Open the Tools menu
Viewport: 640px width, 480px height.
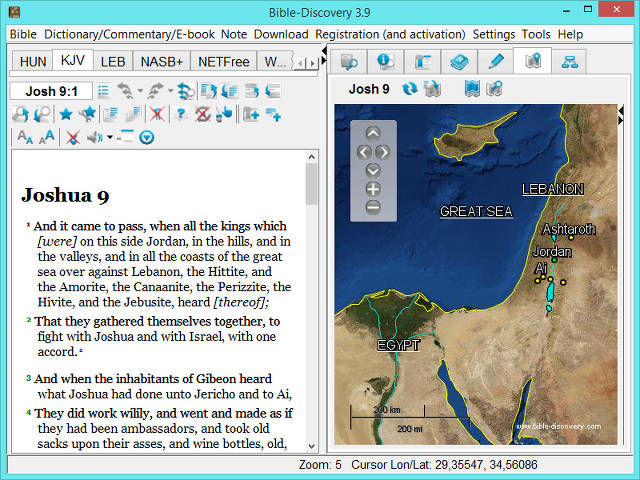click(536, 34)
